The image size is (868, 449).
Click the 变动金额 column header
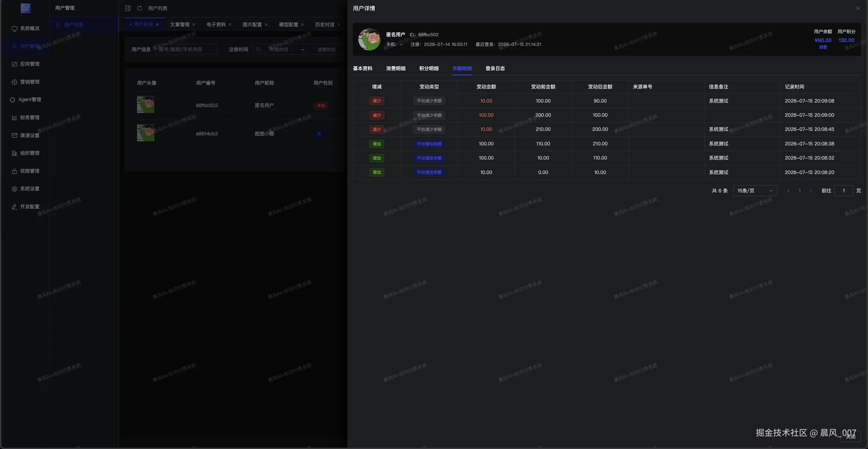[486, 87]
